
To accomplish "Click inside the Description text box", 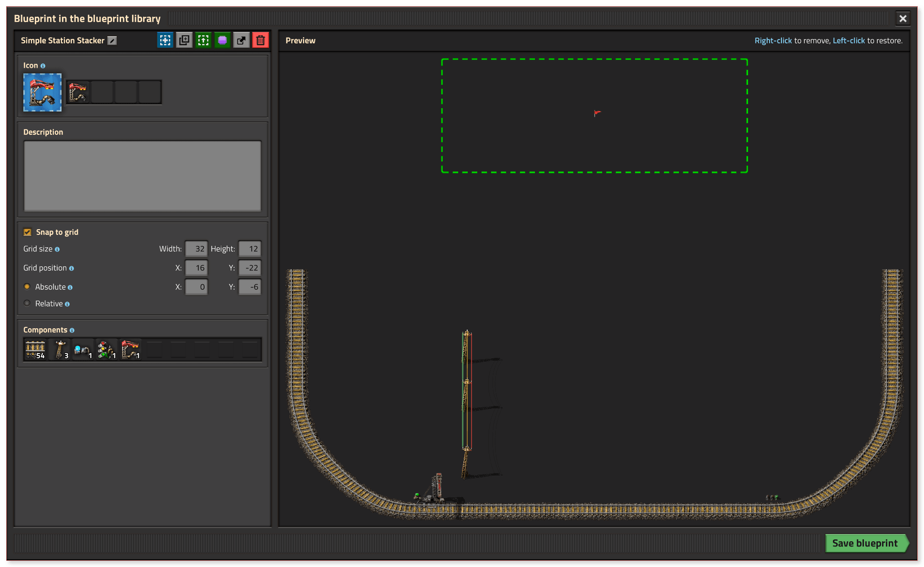I will [143, 176].
